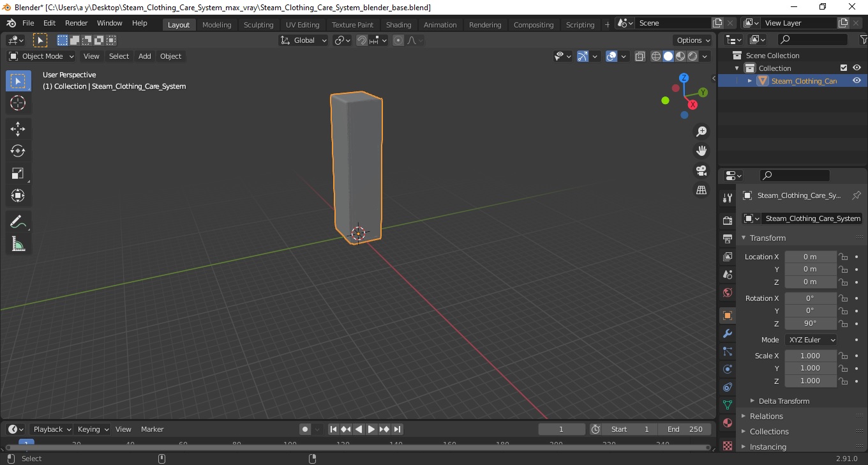Toggle X-Ray display button
Viewport: 868px width, 465px height.
point(640,56)
